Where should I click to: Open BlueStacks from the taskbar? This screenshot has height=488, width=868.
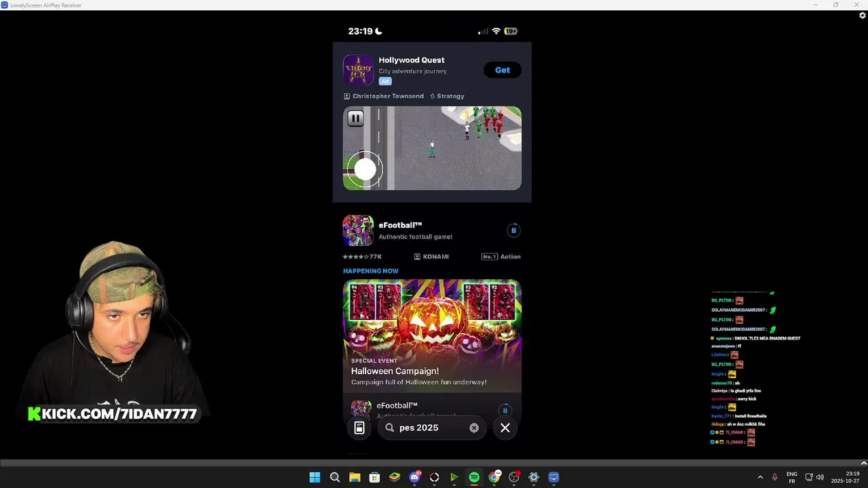[x=395, y=477]
